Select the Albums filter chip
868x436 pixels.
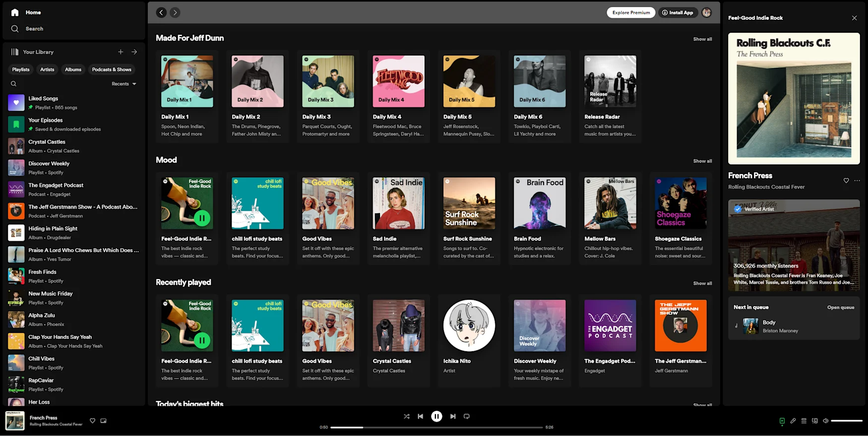pos(73,69)
